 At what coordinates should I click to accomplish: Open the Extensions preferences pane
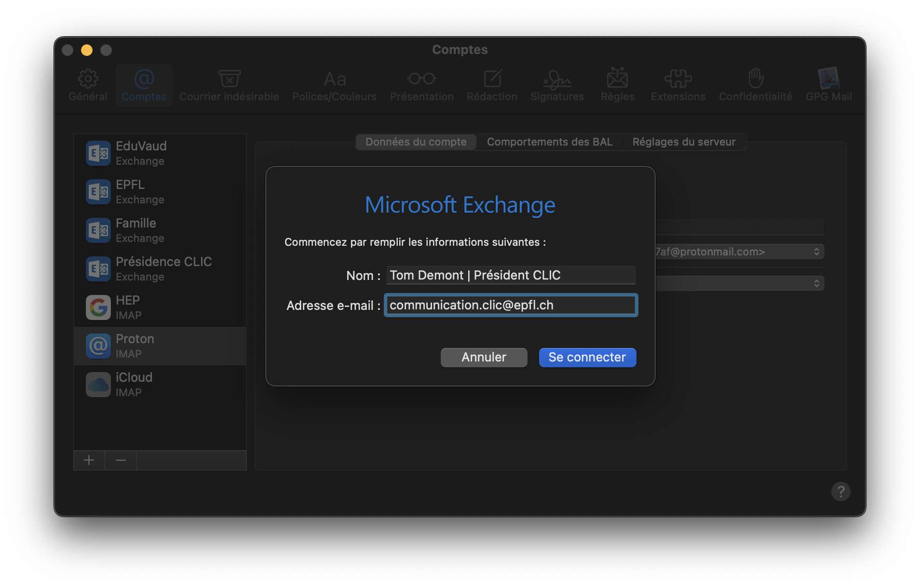(x=678, y=85)
